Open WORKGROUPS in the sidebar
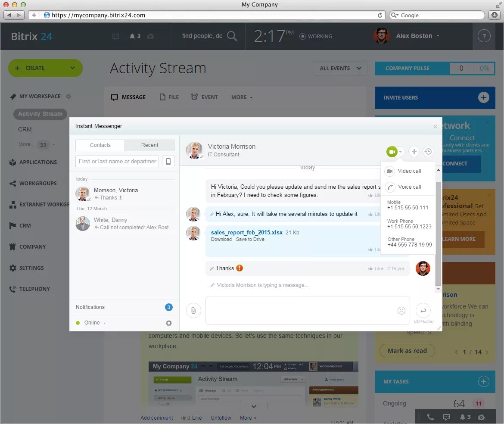The height and width of the screenshot is (424, 504). pos(33,184)
